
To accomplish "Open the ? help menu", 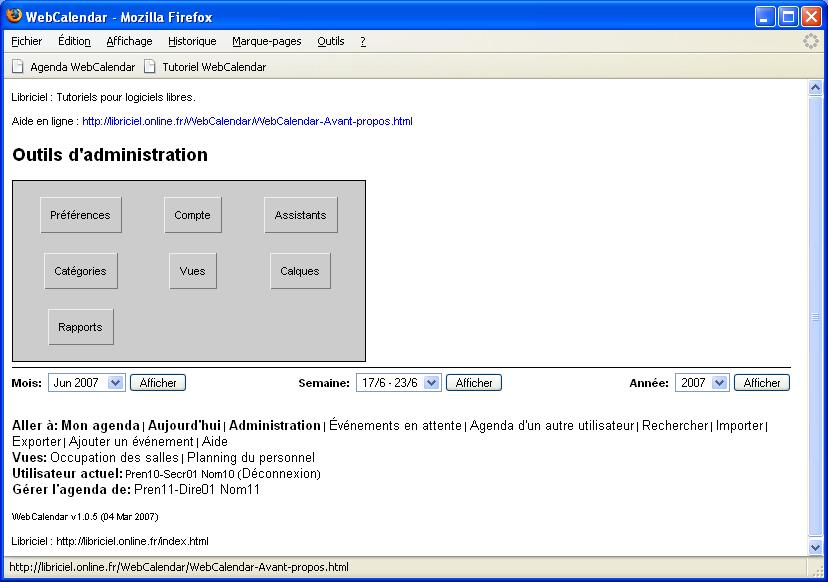I will pyautogui.click(x=363, y=41).
